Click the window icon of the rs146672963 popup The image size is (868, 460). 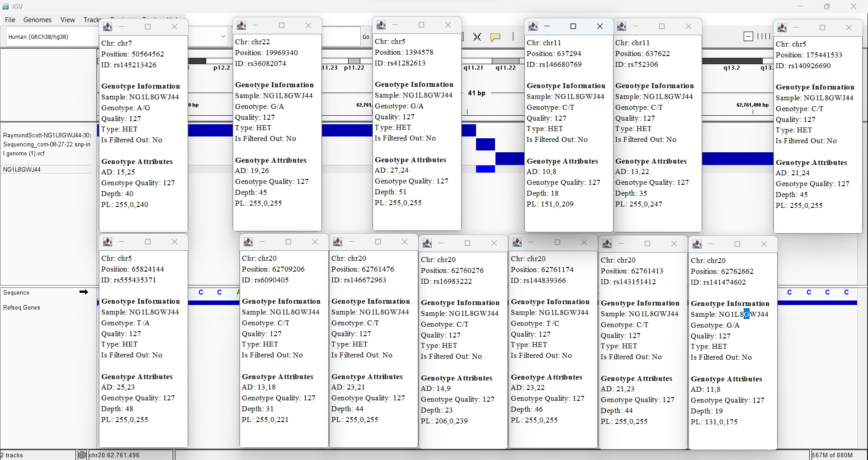[x=338, y=242]
